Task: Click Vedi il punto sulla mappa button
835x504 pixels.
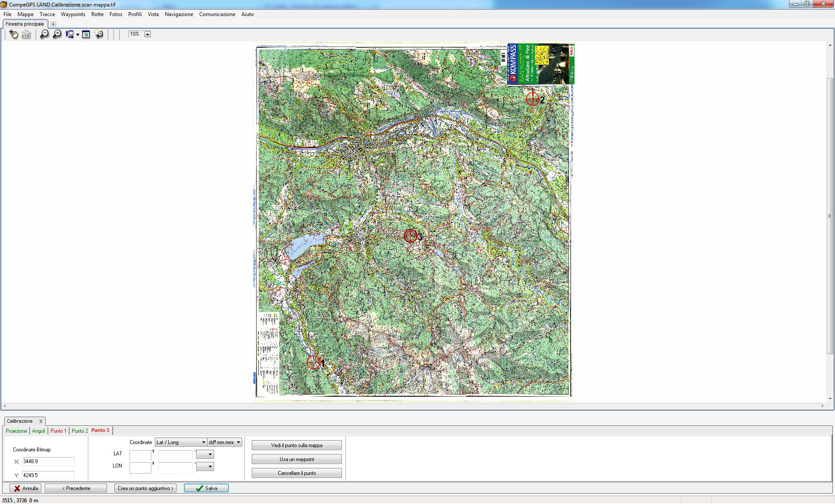Action: pyautogui.click(x=297, y=445)
